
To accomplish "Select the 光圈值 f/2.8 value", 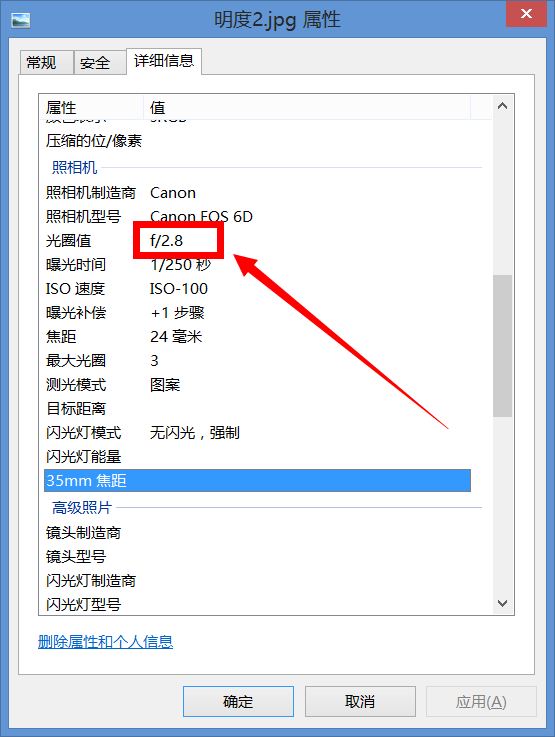I will [x=167, y=241].
